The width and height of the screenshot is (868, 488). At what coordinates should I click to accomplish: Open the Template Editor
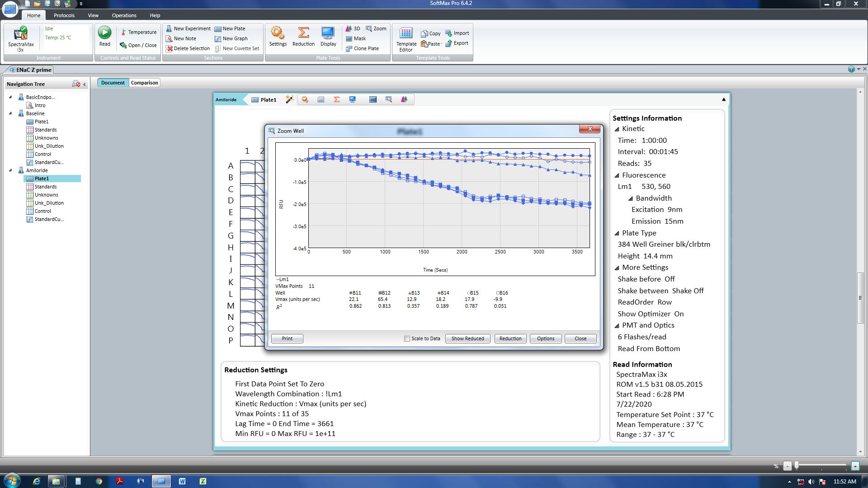406,34
